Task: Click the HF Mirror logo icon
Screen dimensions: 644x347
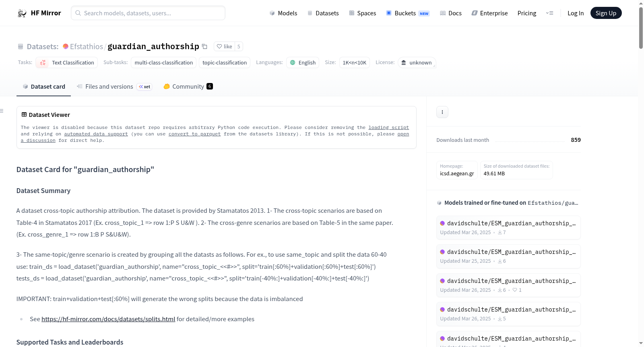Action: (22, 13)
